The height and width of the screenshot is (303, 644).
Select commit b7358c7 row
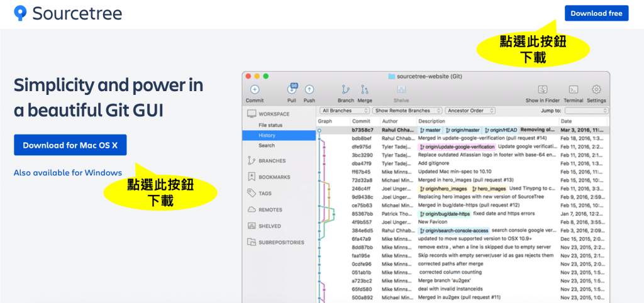[x=463, y=129]
